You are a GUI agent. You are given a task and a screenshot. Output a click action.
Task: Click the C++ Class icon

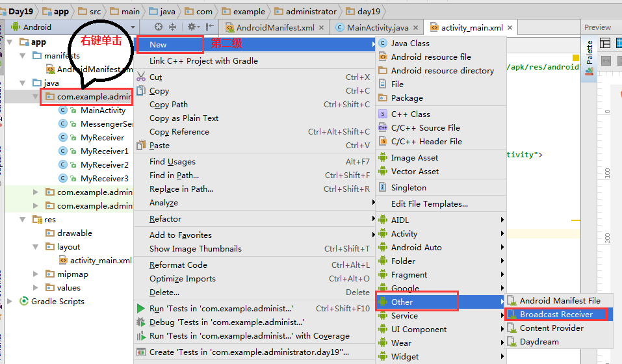click(383, 114)
